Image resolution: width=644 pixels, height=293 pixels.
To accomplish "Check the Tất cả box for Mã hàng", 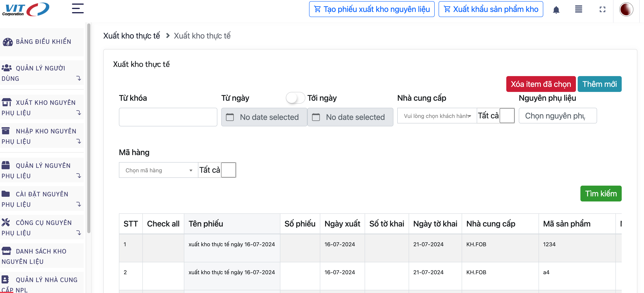I will 228,170.
